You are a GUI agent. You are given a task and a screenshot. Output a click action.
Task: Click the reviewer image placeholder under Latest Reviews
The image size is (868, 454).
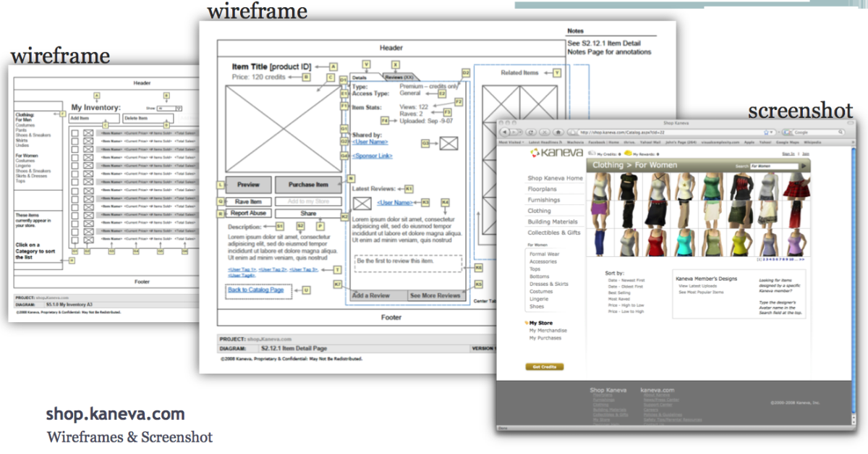coord(362,203)
